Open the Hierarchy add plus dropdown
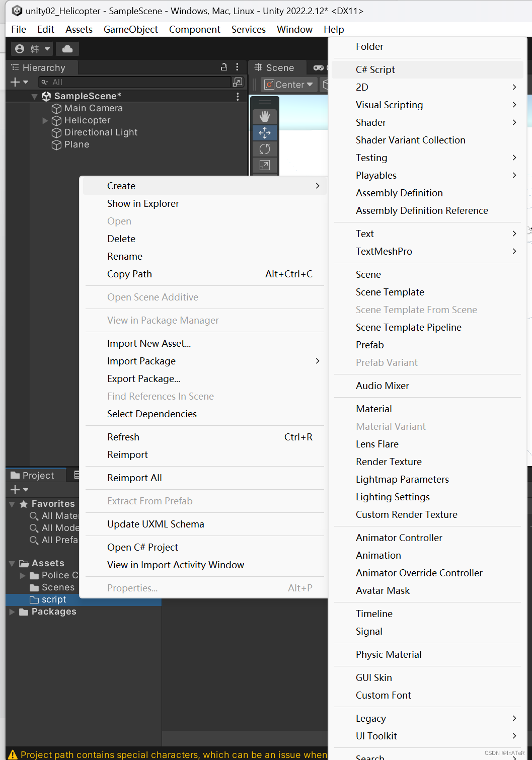This screenshot has height=760, width=532. click(x=19, y=82)
